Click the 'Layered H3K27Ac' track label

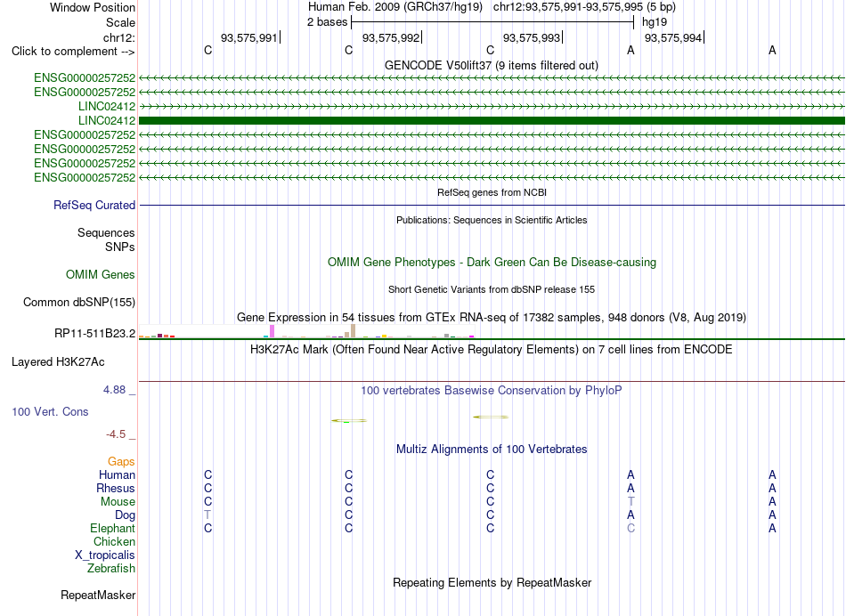click(58, 362)
